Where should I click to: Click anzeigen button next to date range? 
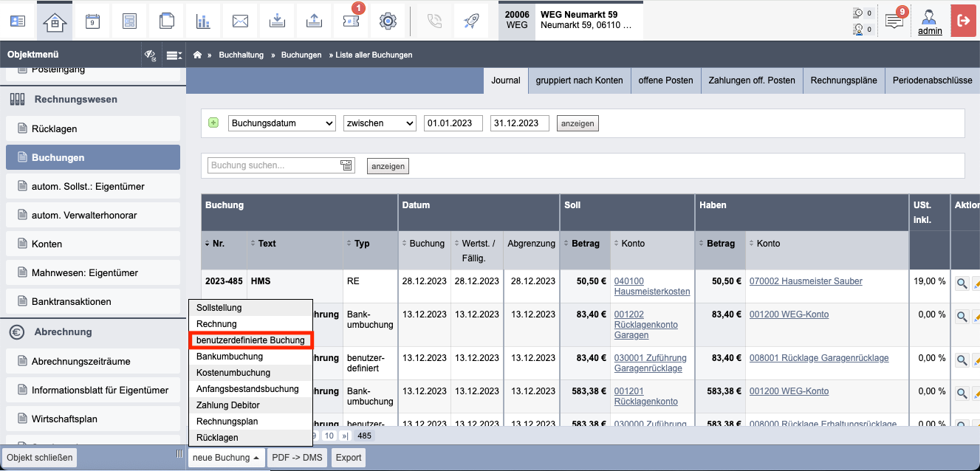coord(578,124)
